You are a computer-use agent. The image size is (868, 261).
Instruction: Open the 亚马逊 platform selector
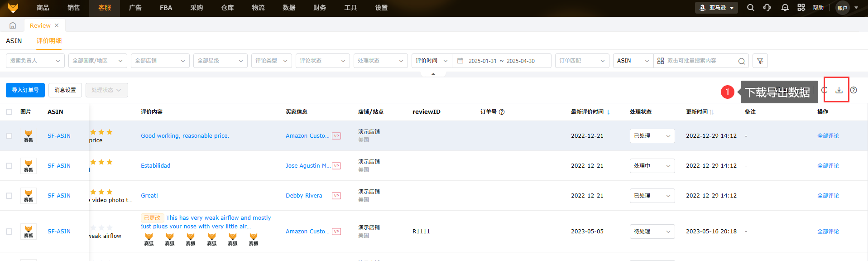click(716, 8)
